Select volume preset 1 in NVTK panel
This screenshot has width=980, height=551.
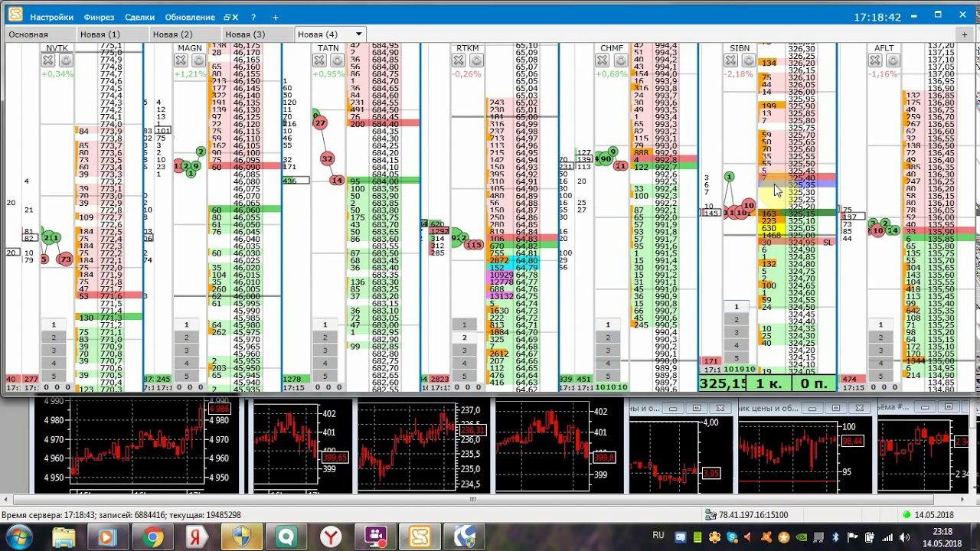[54, 324]
